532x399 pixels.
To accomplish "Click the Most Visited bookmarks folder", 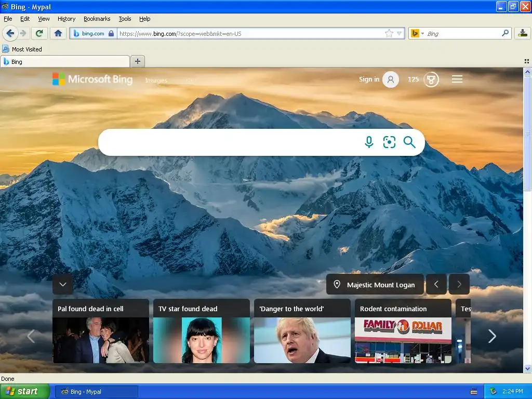I will [x=22, y=49].
